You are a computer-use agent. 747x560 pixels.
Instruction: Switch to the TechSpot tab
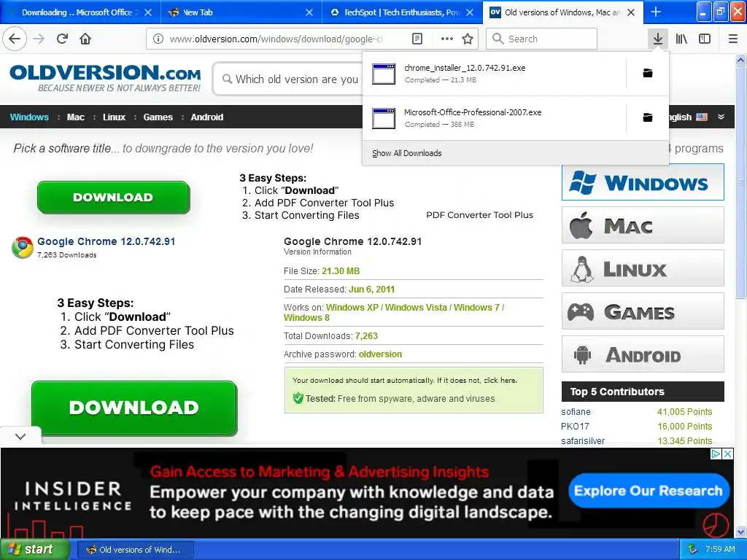(x=402, y=12)
